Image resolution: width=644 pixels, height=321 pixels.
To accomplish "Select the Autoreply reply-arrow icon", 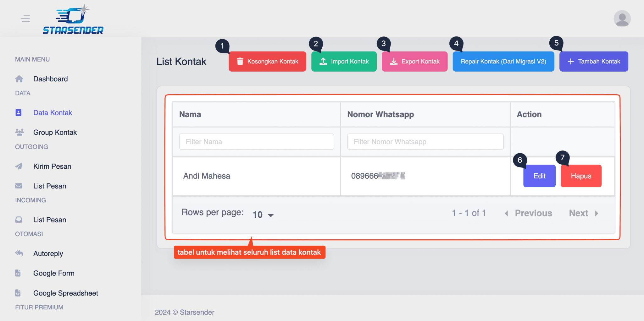I will [19, 253].
